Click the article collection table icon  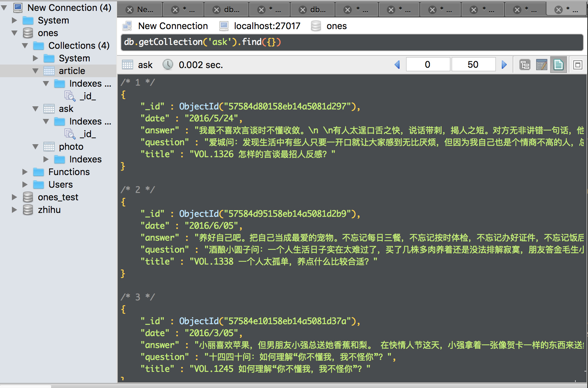49,71
